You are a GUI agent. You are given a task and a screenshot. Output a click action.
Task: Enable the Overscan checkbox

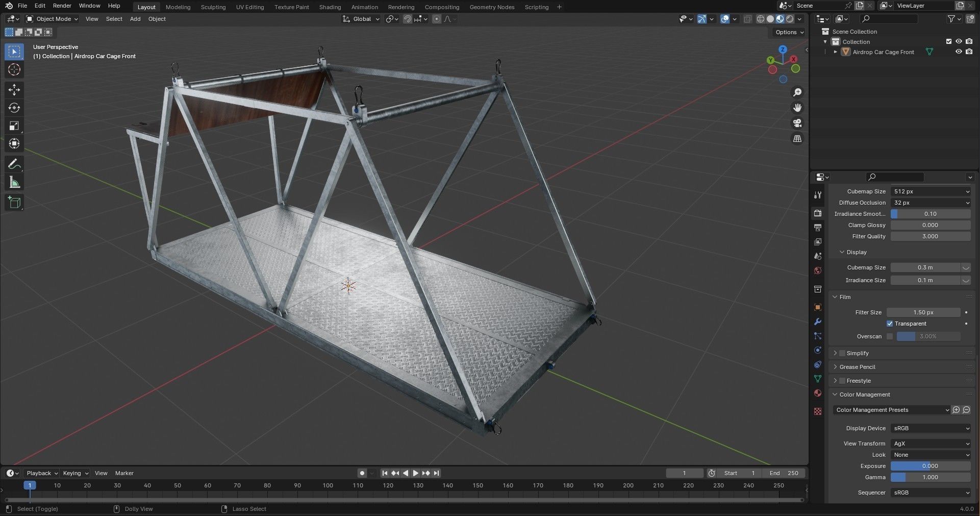pyautogui.click(x=890, y=336)
